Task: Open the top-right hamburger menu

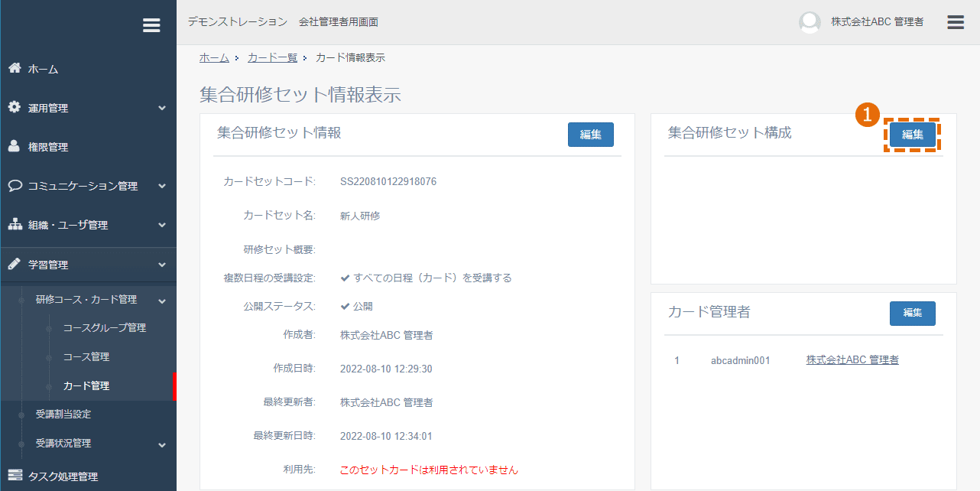Action: [956, 22]
